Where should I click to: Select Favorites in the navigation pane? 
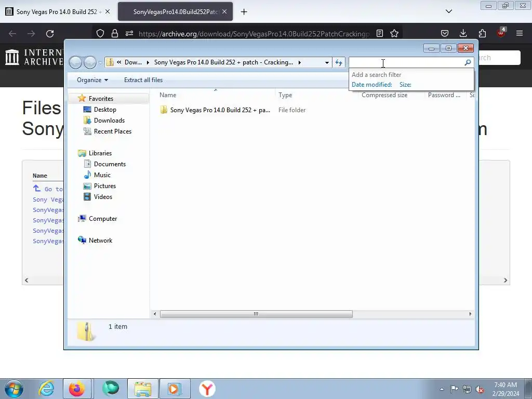pyautogui.click(x=101, y=98)
